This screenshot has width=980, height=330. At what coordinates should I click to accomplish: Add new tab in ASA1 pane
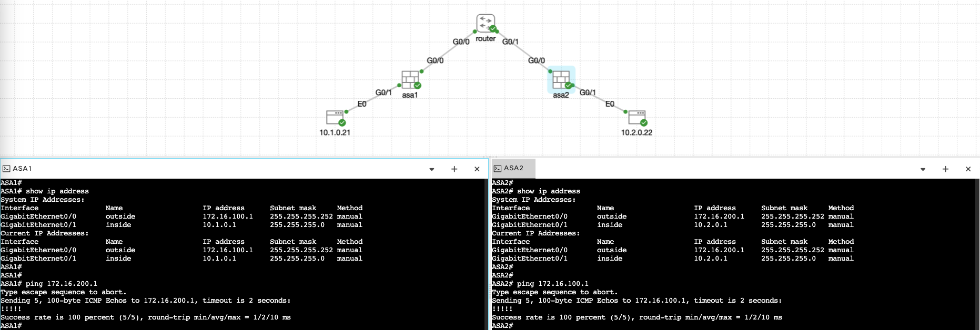(x=454, y=169)
